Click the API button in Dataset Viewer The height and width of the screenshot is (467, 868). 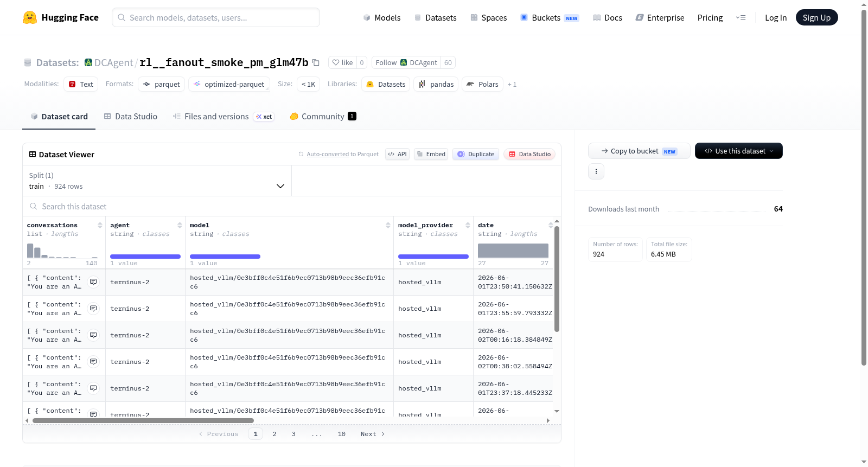point(397,154)
